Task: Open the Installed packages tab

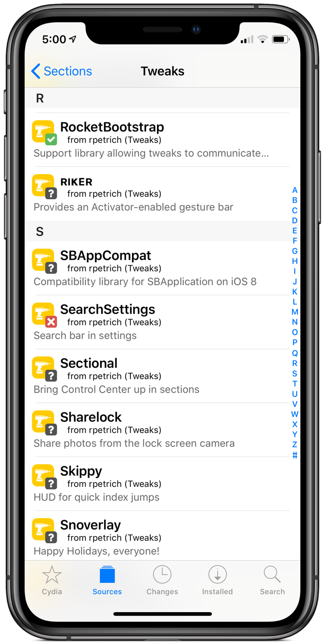Action: click(217, 581)
